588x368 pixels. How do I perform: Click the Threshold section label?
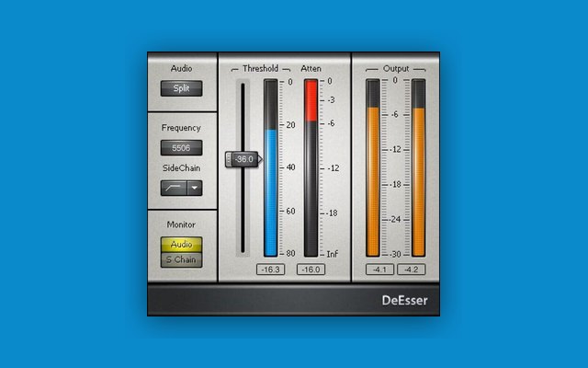pyautogui.click(x=261, y=69)
